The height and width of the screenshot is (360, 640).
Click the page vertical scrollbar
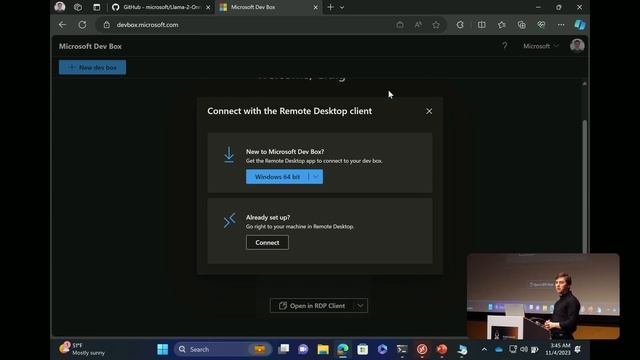584,186
